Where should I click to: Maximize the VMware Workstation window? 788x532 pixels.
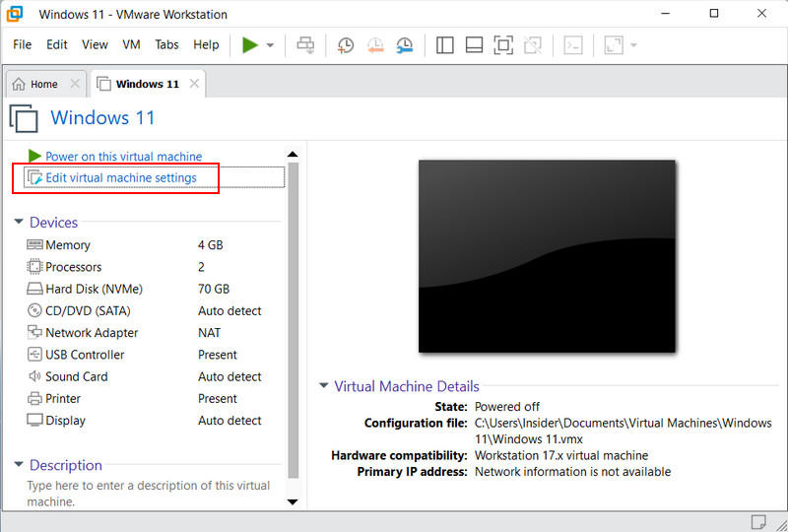coord(713,14)
